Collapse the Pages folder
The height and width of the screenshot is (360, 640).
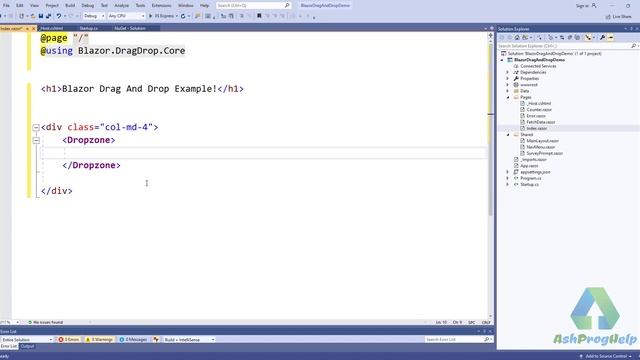pos(508,98)
